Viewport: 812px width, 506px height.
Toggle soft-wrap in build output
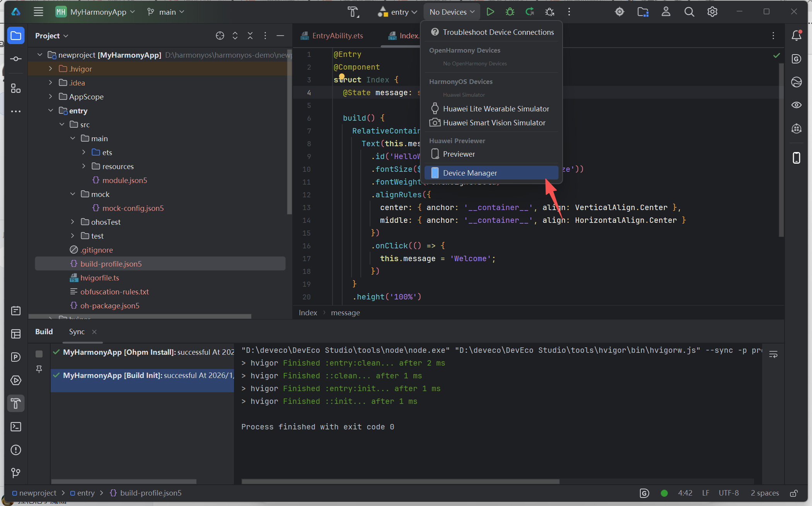[x=773, y=354]
